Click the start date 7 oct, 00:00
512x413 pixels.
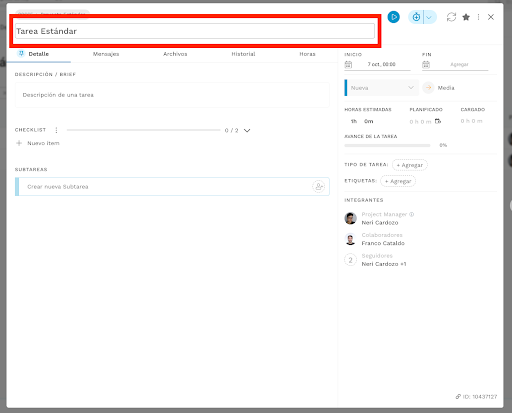tap(381, 64)
